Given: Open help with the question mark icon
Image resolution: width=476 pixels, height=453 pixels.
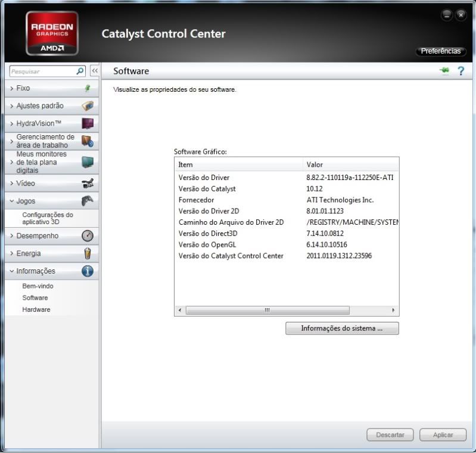Looking at the screenshot, I should pos(461,71).
